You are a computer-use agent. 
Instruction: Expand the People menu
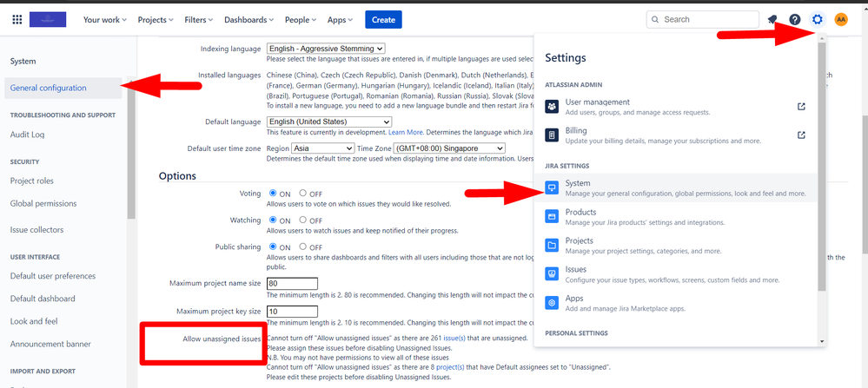[x=301, y=19]
